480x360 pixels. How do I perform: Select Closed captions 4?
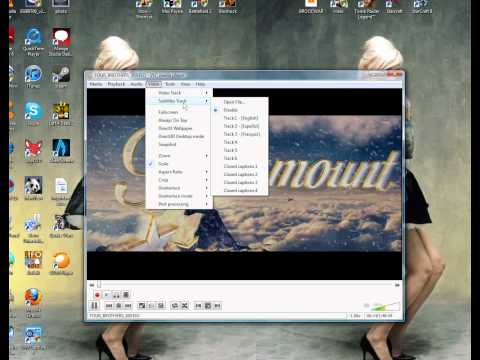coord(240,190)
